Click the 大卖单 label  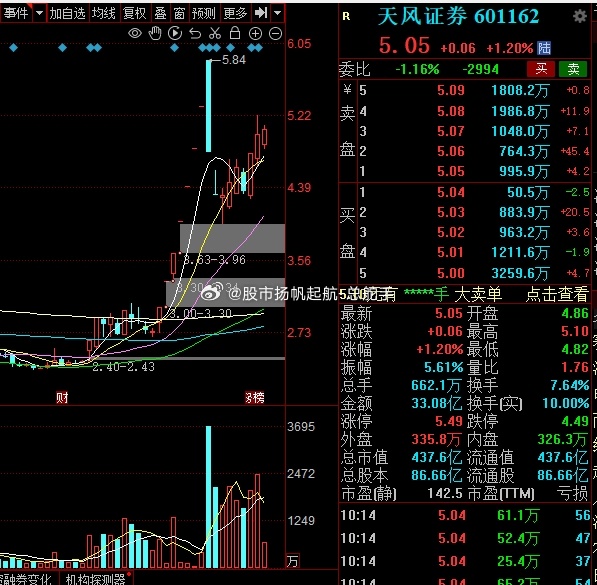(478, 294)
